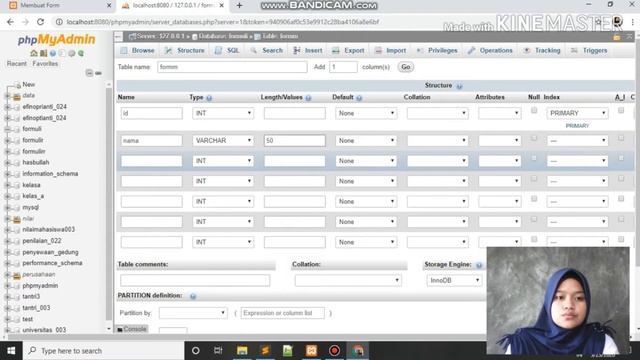Click the Chrome icon in taskbar

tap(358, 351)
